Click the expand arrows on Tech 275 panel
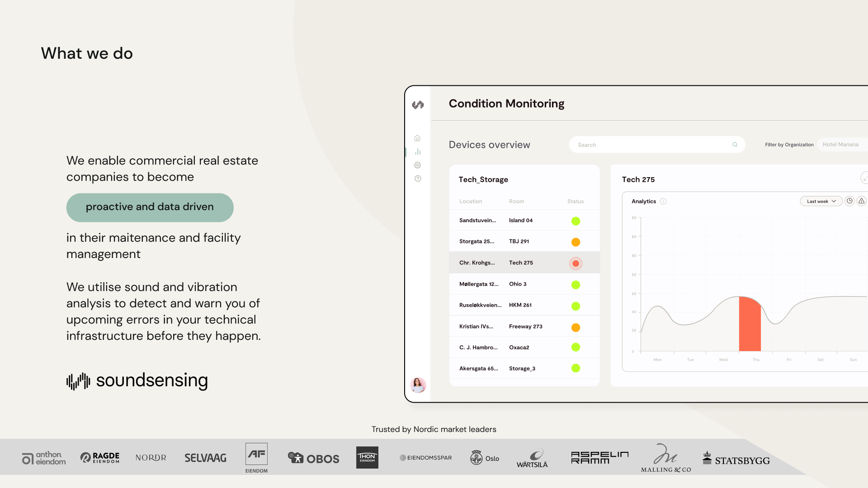 pyautogui.click(x=864, y=178)
